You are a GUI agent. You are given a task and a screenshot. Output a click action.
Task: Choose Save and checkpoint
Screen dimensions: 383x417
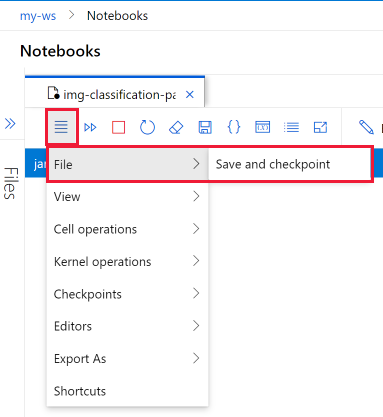click(289, 164)
